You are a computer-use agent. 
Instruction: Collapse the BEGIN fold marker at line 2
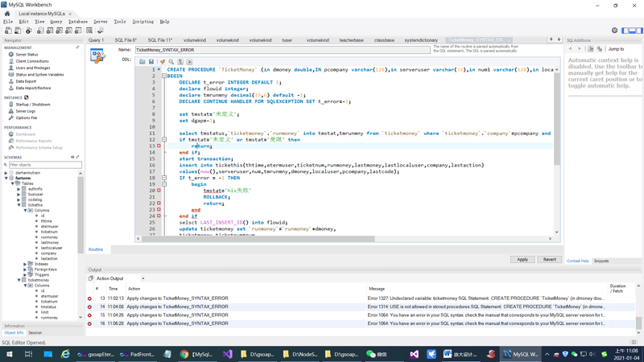point(164,76)
